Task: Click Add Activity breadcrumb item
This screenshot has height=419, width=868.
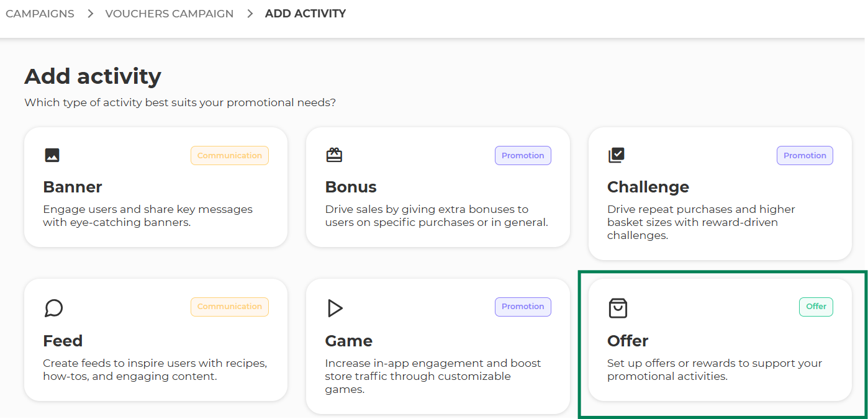Action: 305,14
